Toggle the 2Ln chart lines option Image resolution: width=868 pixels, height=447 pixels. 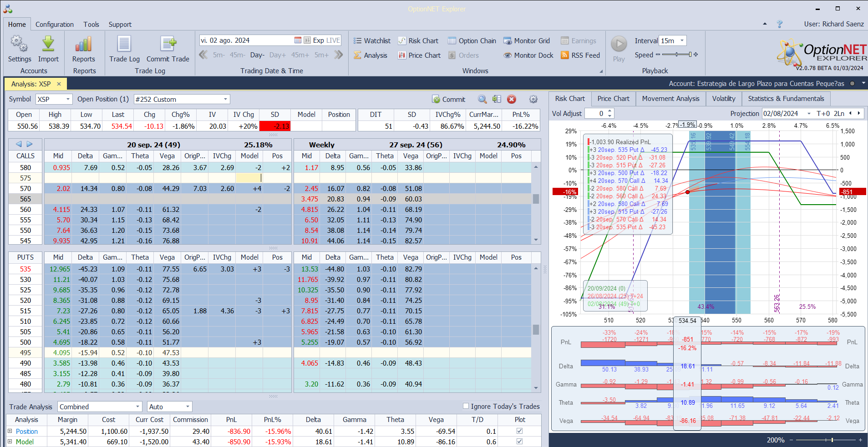(839, 113)
